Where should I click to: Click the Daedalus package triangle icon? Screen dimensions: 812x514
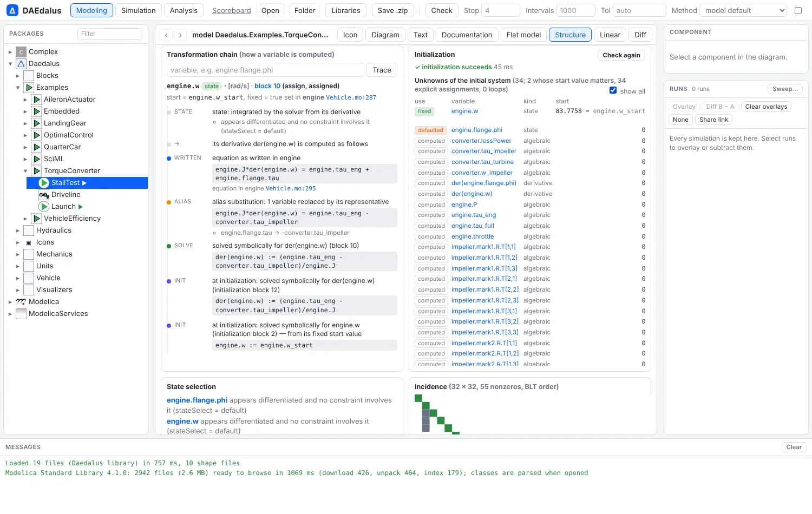pyautogui.click(x=21, y=64)
